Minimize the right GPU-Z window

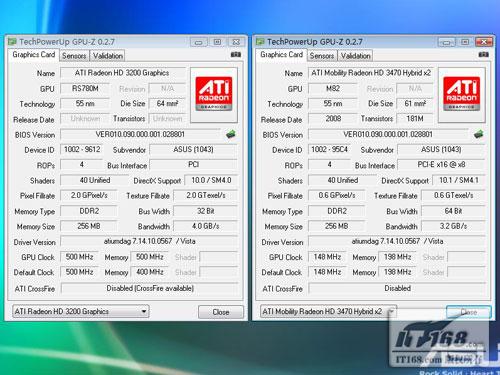click(446, 42)
